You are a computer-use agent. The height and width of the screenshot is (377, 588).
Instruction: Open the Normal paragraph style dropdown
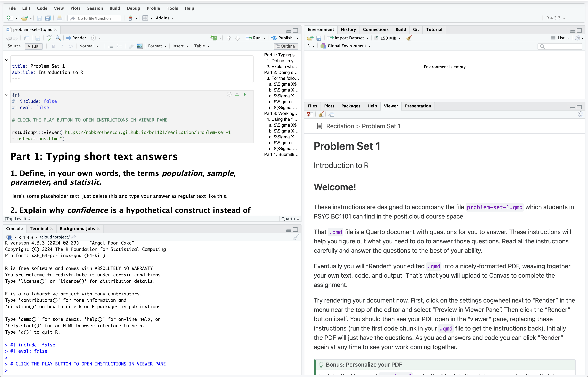click(x=89, y=46)
